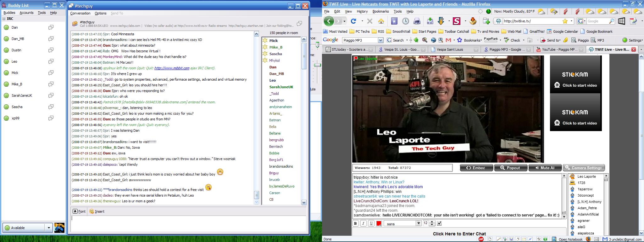Reload the page with blue Reload icon
This screenshot has width=644, height=242.
click(x=353, y=21)
